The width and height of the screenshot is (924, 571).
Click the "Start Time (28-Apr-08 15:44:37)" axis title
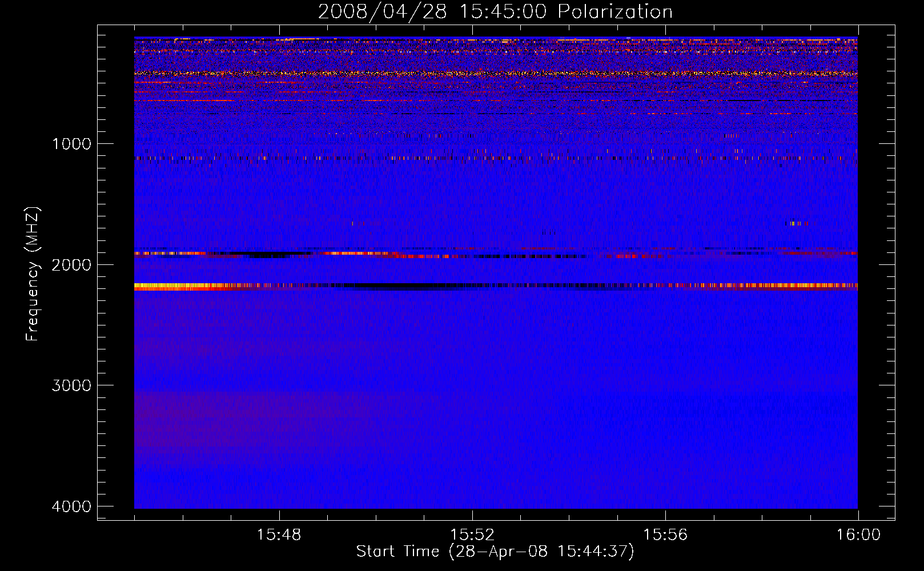click(495, 552)
